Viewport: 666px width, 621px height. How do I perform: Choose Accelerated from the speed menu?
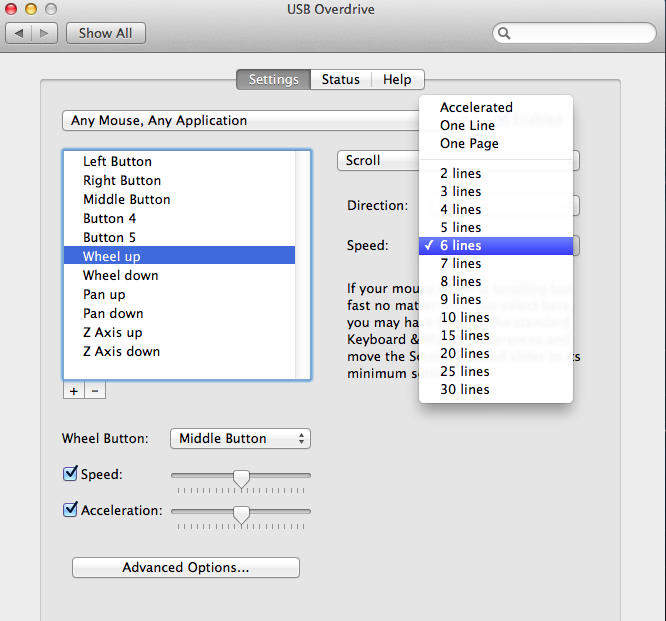(x=496, y=107)
